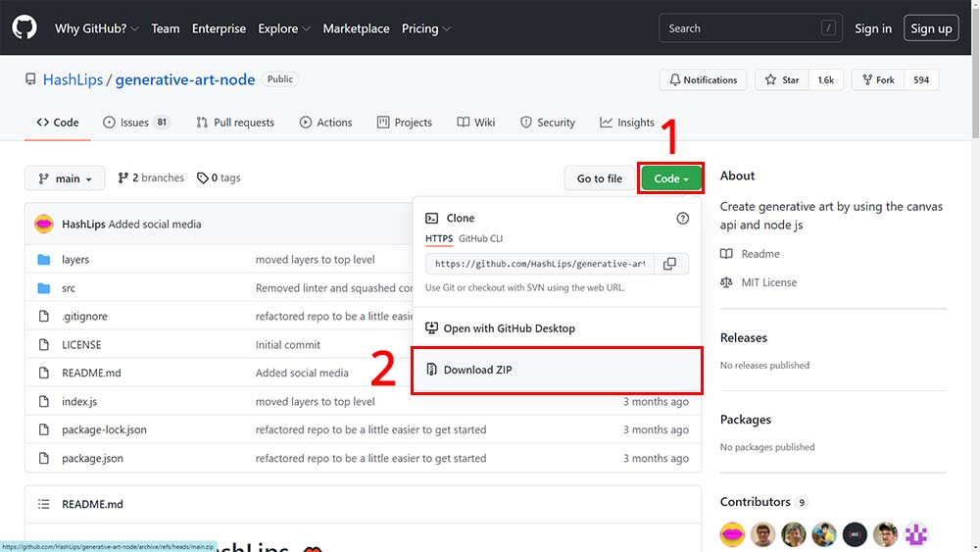980x552 pixels.
Task: Copy the clone URL with the clipboard icon
Action: pyautogui.click(x=670, y=264)
